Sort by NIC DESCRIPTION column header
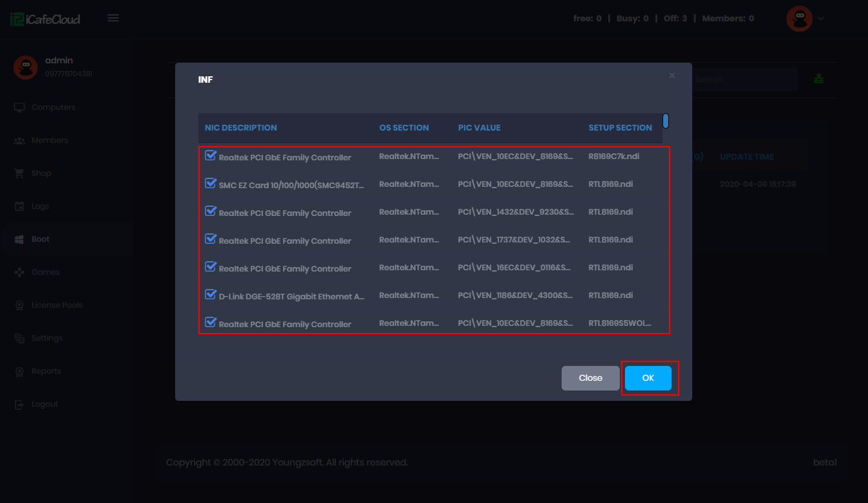 [241, 128]
